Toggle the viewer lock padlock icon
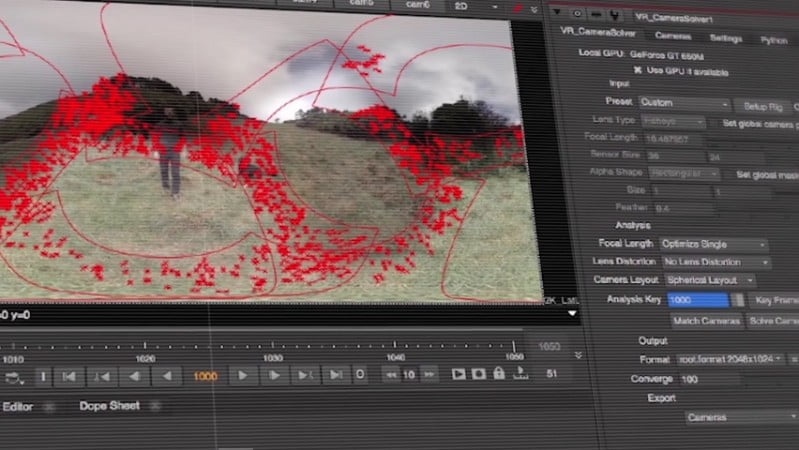 click(499, 373)
